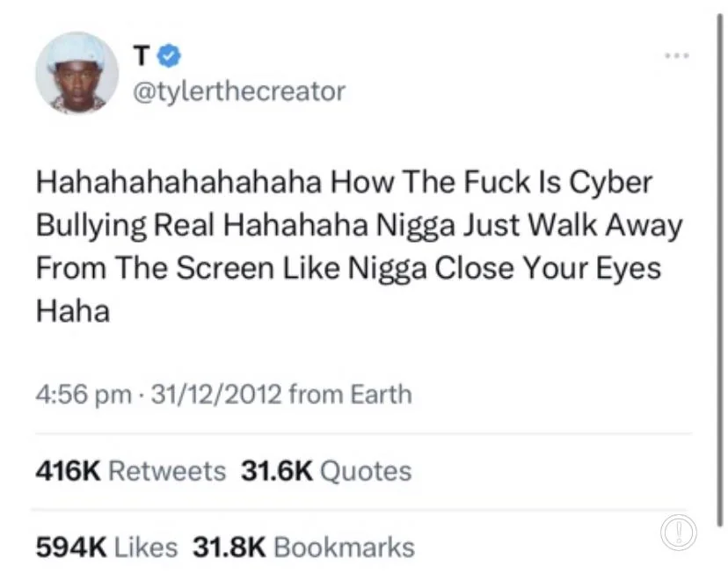
Task: Click the 31/12/2012 date
Action: click(x=216, y=395)
